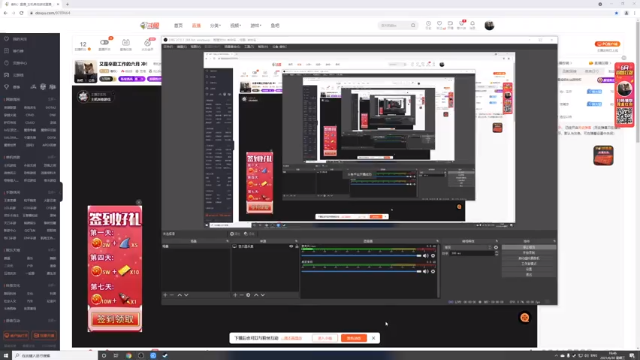The width and height of the screenshot is (640, 360).
Task: Go to 首页 tab on Douyu
Action: click(178, 25)
